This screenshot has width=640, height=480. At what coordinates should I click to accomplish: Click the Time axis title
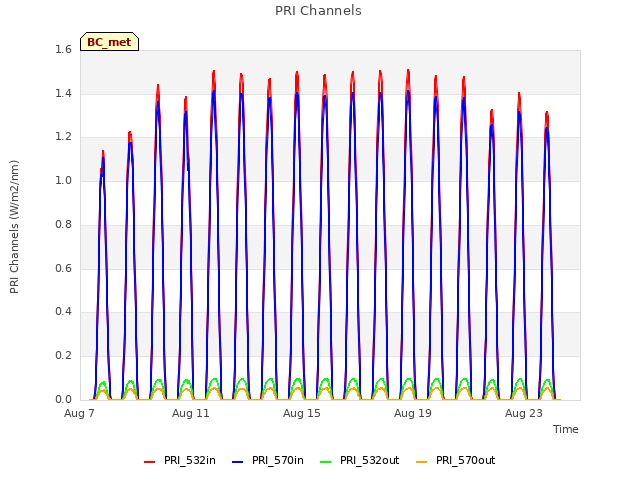pos(566,429)
